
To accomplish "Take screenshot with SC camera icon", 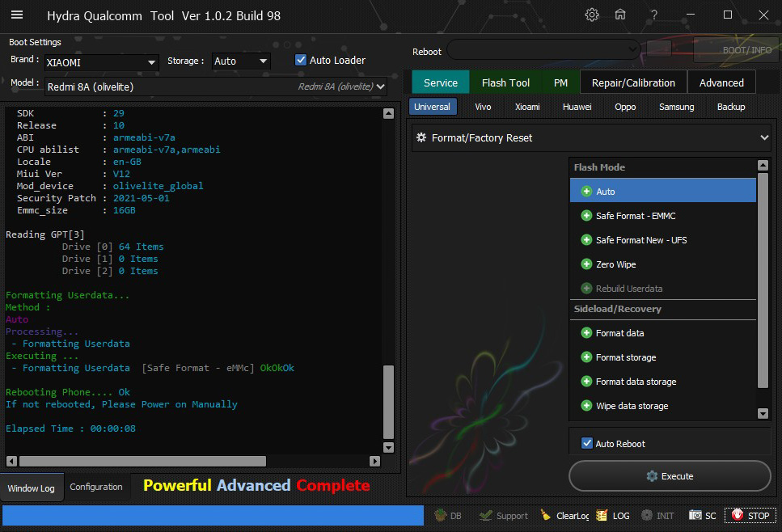I will tap(695, 515).
